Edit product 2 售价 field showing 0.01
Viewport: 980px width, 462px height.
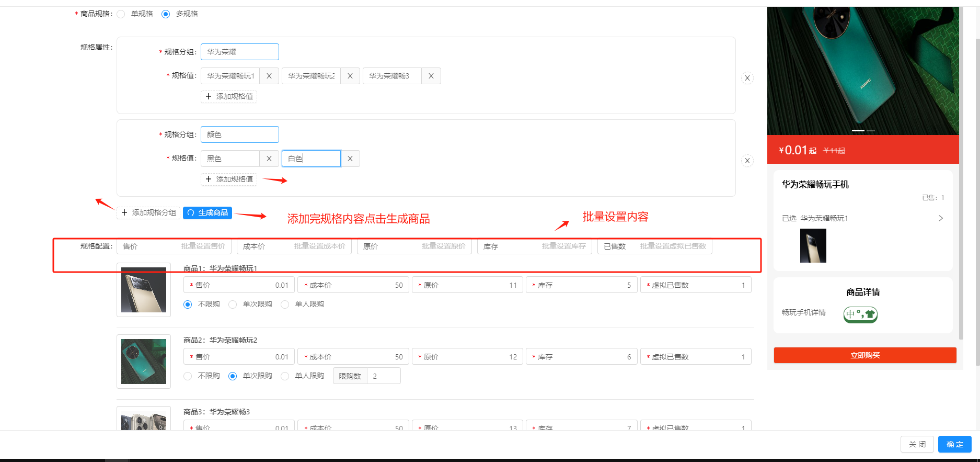(x=239, y=357)
